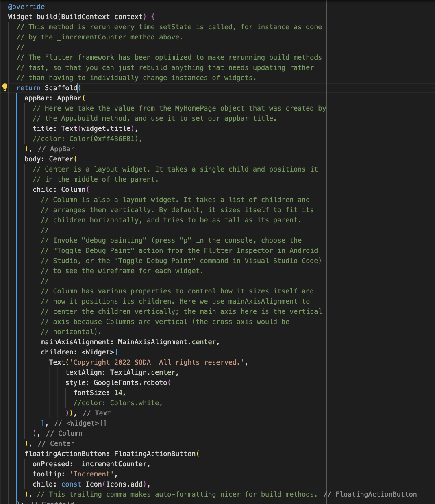Click the '// <Widget>[]' closing label
Viewport: 435px width, 504px height.
[80, 423]
